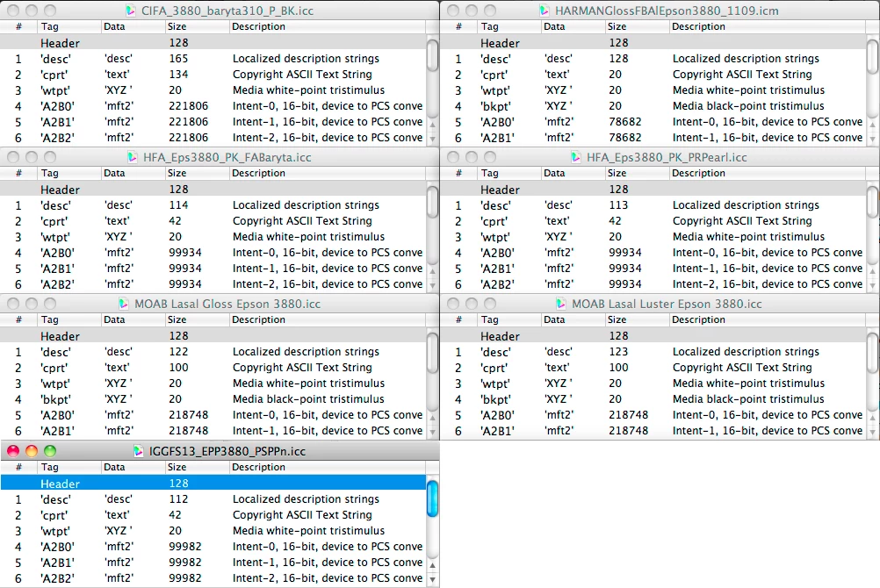The width and height of the screenshot is (880, 588).
Task: Select 'desc' row sized 113 in PRPearl
Action: coord(653,204)
